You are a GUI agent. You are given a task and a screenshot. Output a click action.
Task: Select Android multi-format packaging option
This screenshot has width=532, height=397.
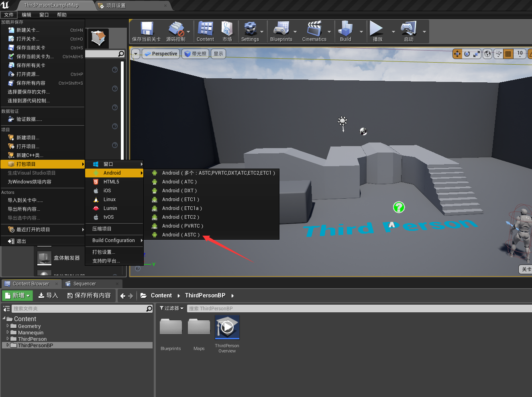coord(211,173)
